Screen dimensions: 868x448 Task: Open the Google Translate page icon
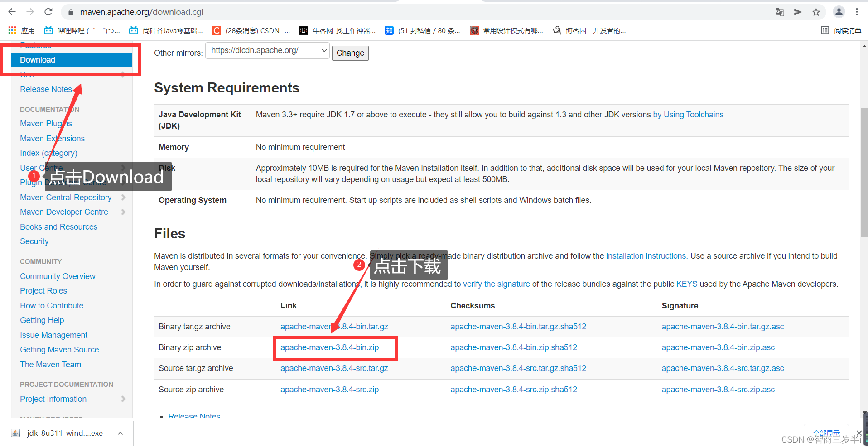pos(780,12)
